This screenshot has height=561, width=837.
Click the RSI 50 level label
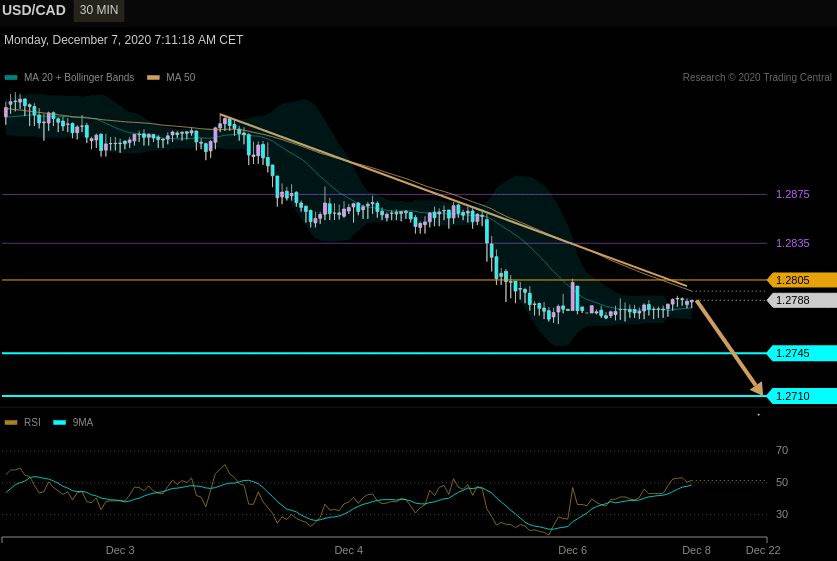click(x=782, y=483)
